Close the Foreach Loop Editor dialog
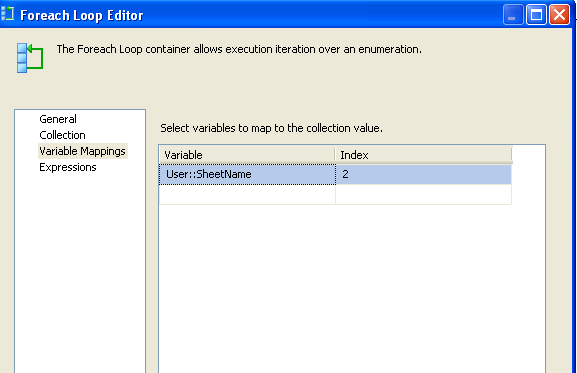This screenshot has height=373, width=577. (x=559, y=15)
